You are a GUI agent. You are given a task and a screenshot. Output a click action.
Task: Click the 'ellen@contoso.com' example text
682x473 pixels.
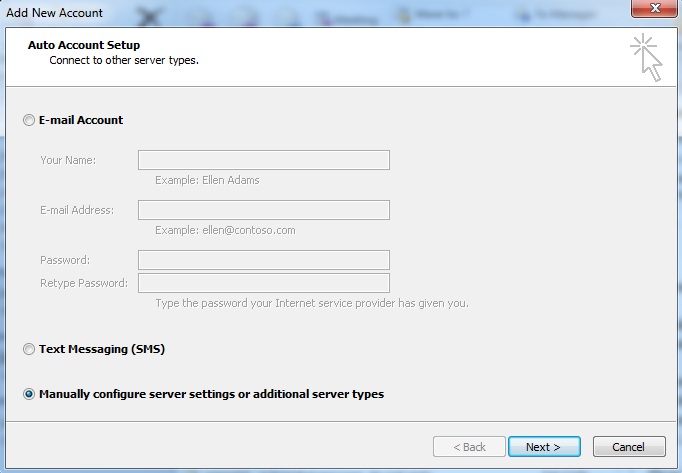coord(225,230)
